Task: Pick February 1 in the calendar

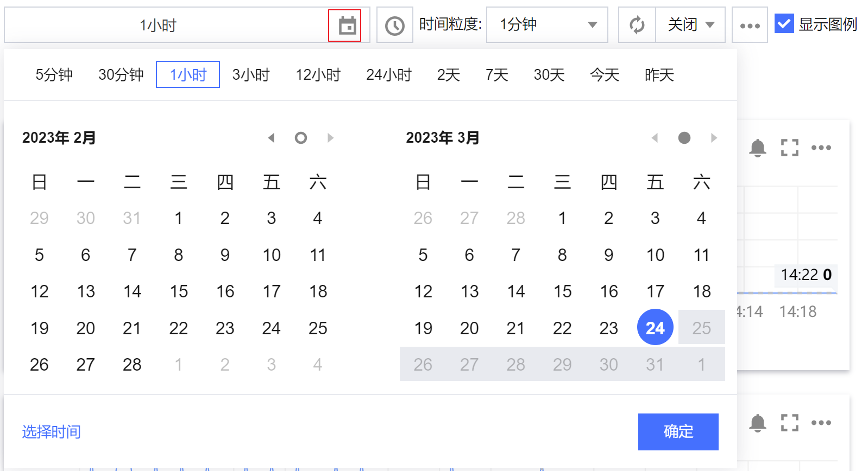Action: pyautogui.click(x=178, y=218)
